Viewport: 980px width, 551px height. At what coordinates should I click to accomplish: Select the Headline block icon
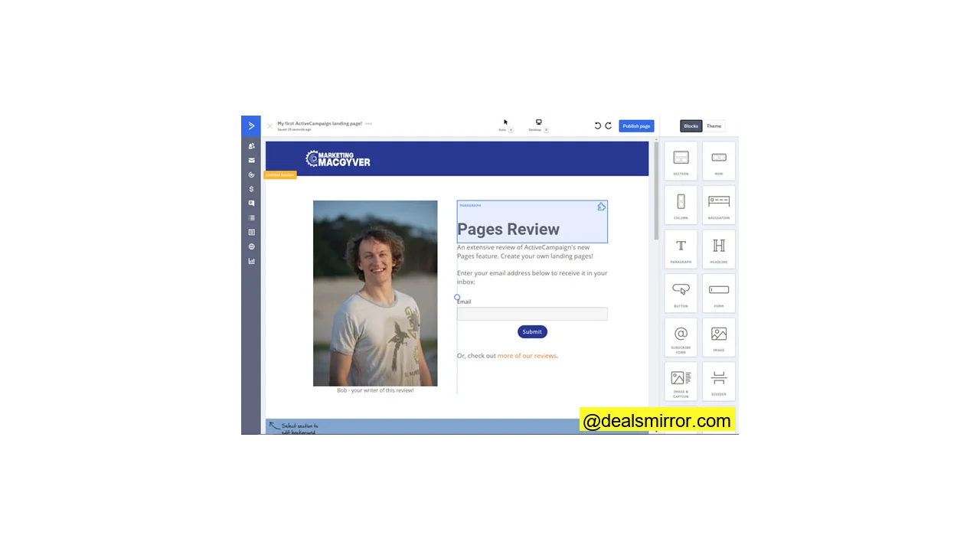click(x=718, y=249)
